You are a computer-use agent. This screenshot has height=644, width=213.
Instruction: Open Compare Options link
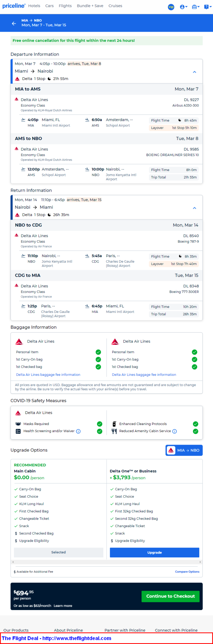(x=187, y=571)
